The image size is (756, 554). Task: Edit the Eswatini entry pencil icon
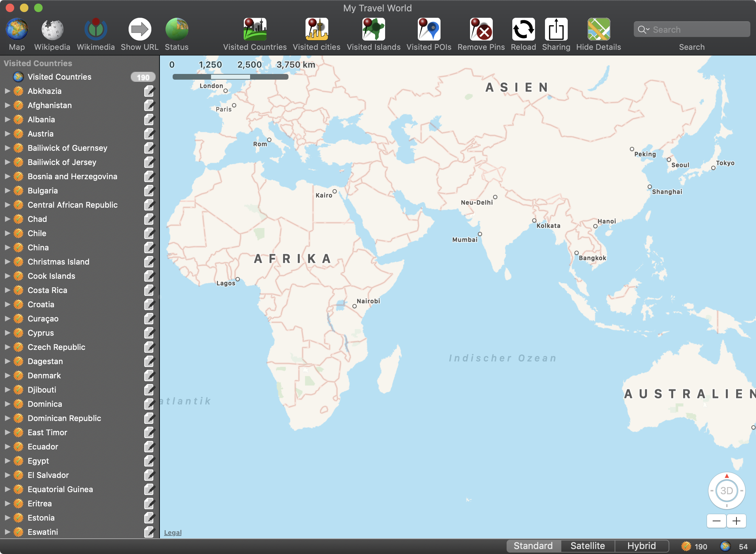150,532
